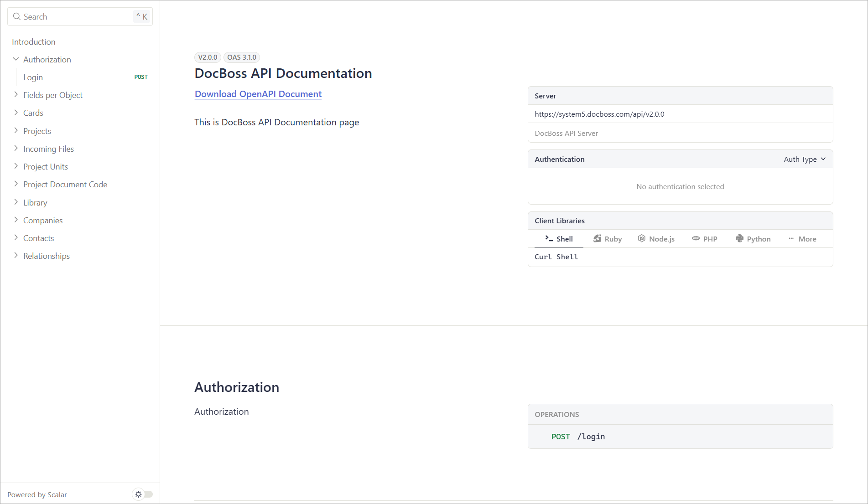
Task: Click the OPERATIONS panel header
Action: (x=680, y=414)
